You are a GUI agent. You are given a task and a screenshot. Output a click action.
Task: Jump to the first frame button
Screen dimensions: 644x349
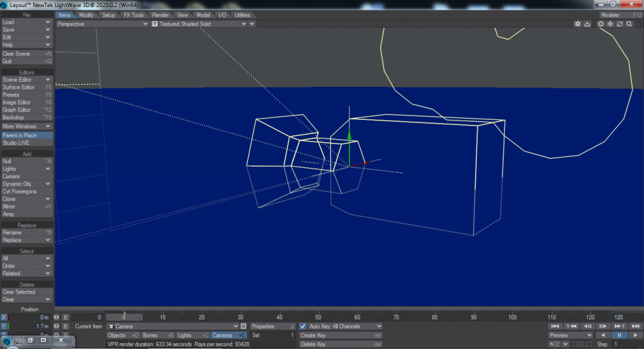click(556, 326)
